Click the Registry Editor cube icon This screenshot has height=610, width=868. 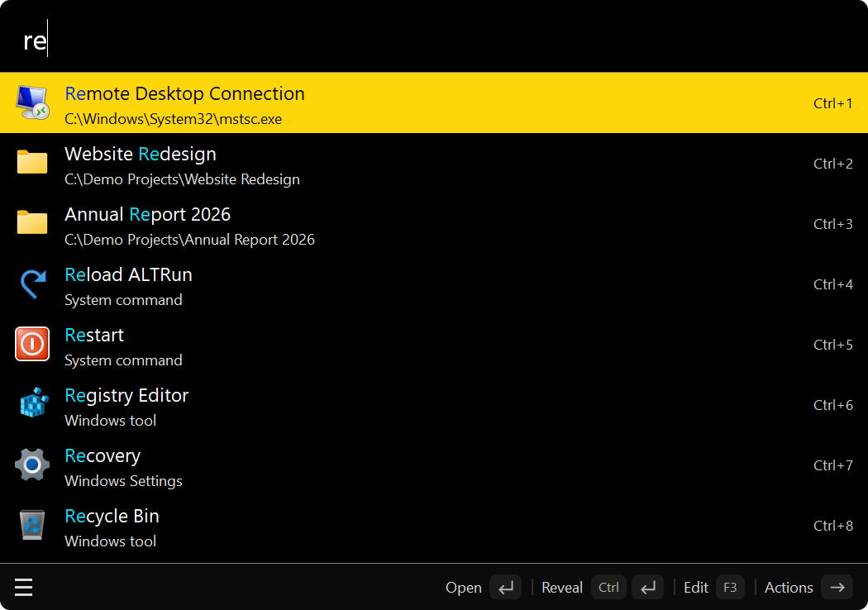pyautogui.click(x=35, y=403)
